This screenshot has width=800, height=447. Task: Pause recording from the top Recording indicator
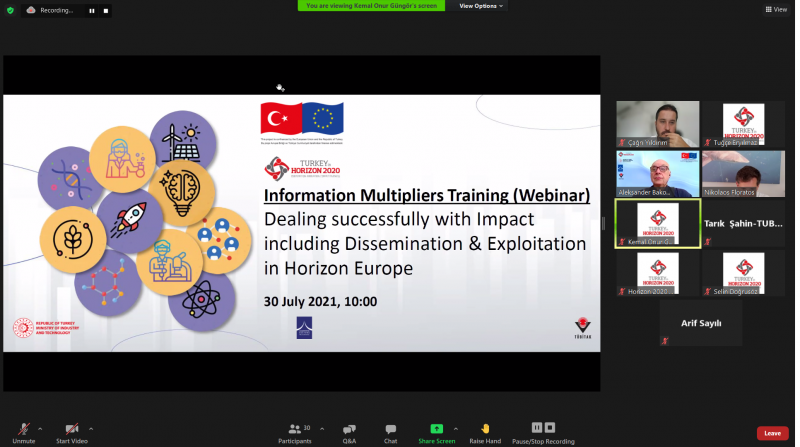pyautogui.click(x=92, y=11)
